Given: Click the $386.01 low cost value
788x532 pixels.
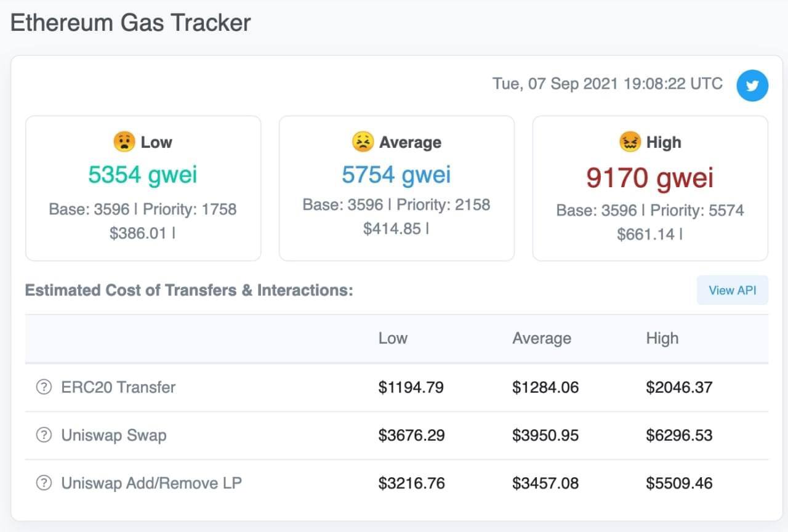Looking at the screenshot, I should point(138,233).
